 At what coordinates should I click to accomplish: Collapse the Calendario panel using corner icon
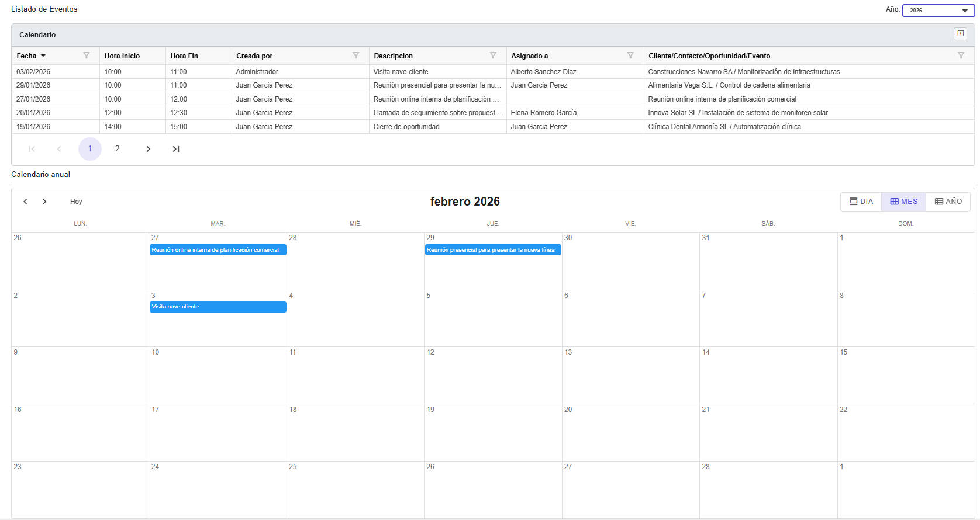[x=960, y=34]
